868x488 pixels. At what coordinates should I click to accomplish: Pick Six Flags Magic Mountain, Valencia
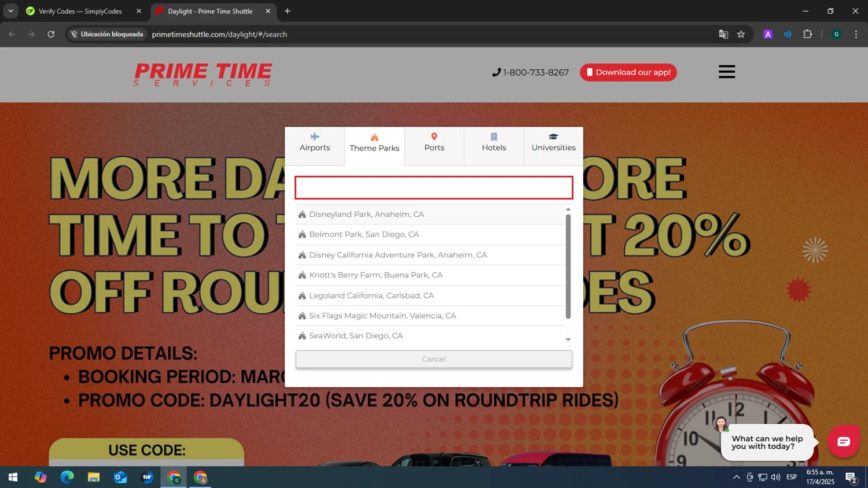coord(430,316)
